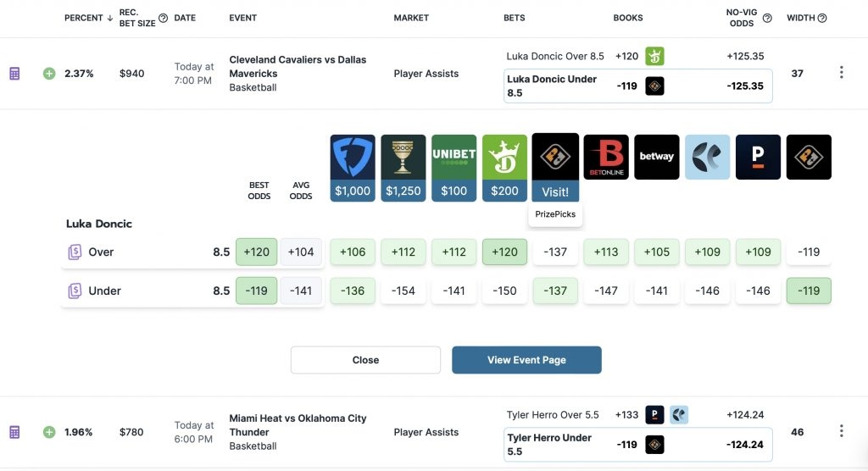The image size is (868, 471).
Task: Click the View Event Page button
Action: [526, 360]
